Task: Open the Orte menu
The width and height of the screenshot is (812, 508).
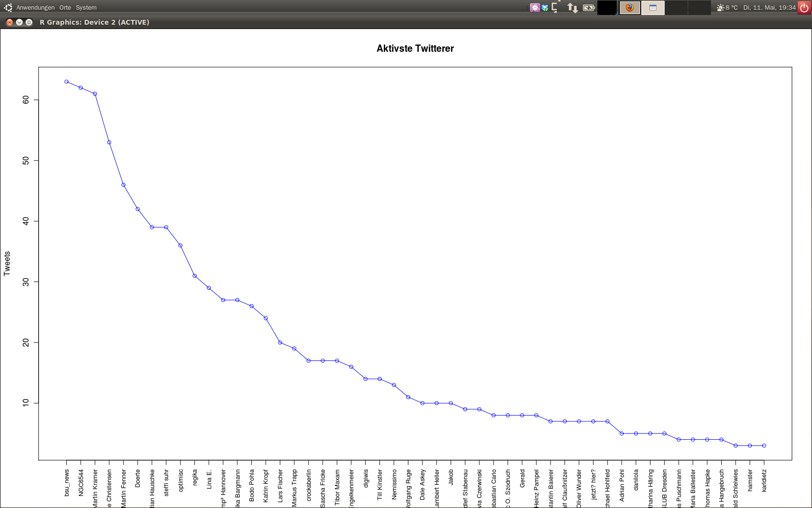Action: pos(65,8)
